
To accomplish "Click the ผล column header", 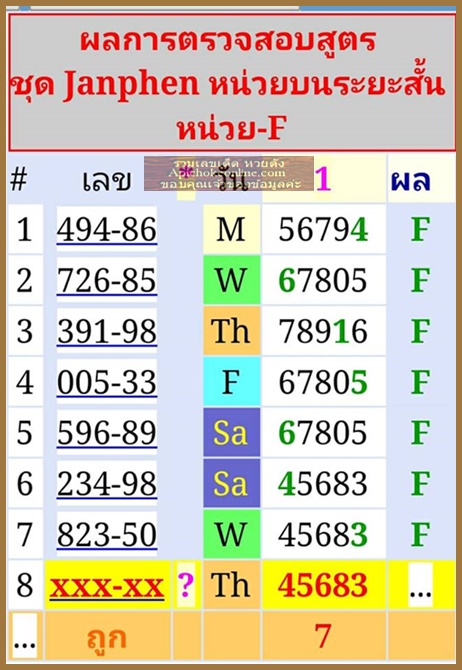I will click(410, 179).
